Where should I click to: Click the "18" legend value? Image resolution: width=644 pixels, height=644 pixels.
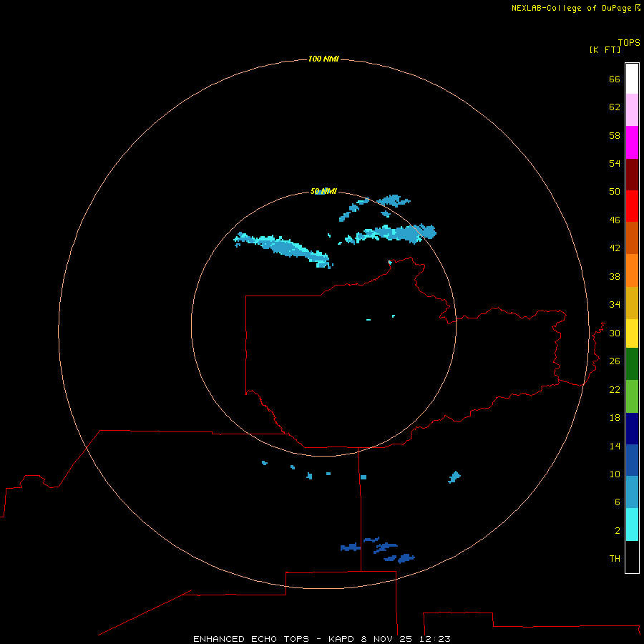(615, 418)
